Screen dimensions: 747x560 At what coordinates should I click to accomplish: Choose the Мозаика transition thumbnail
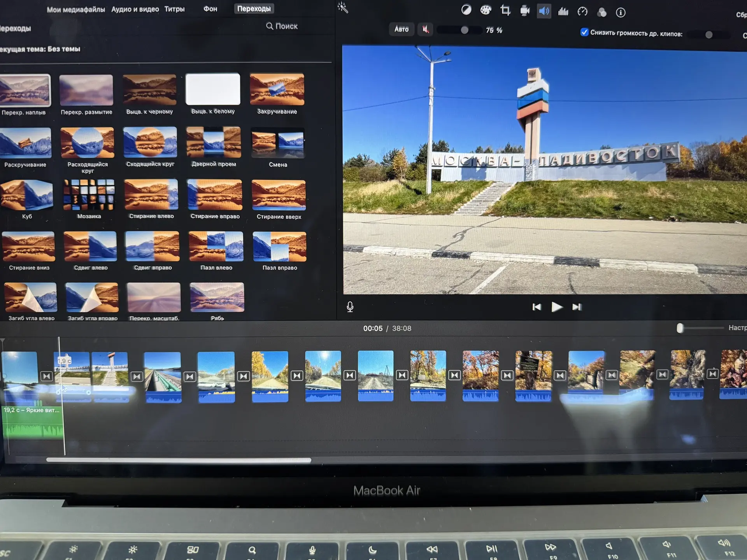(x=89, y=194)
